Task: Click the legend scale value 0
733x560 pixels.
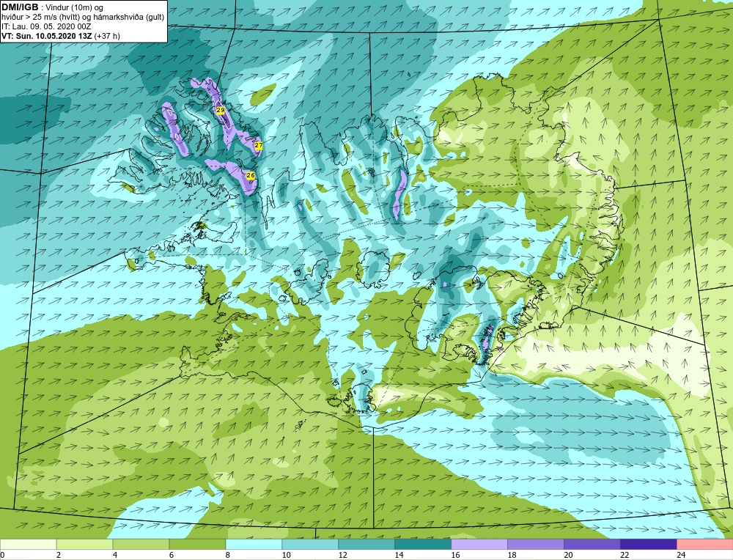Action: [3, 555]
